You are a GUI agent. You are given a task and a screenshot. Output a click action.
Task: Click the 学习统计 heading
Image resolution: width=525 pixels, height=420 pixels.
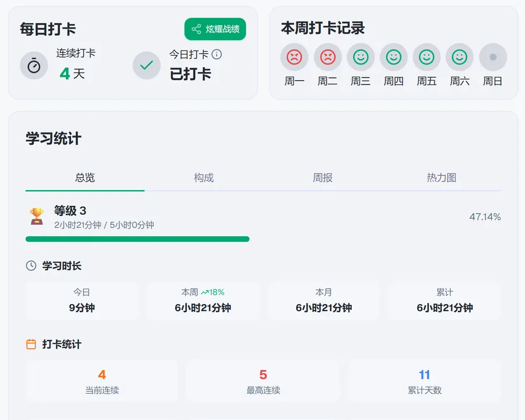tap(54, 139)
